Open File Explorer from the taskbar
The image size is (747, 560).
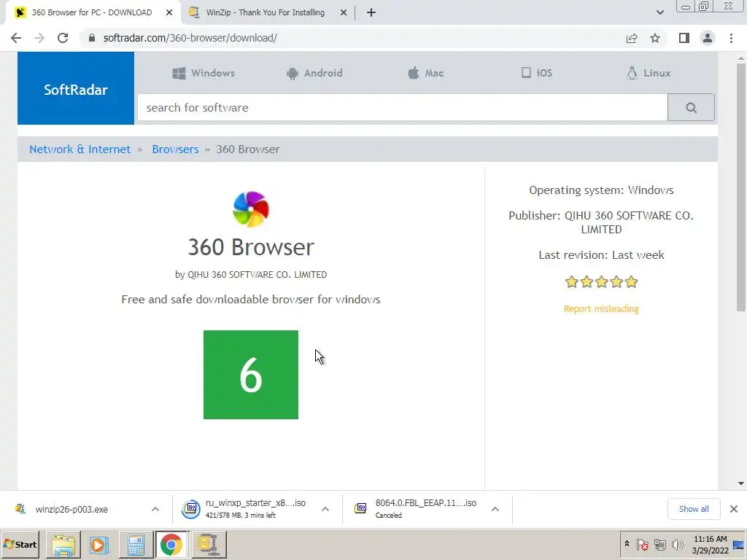[63, 545]
